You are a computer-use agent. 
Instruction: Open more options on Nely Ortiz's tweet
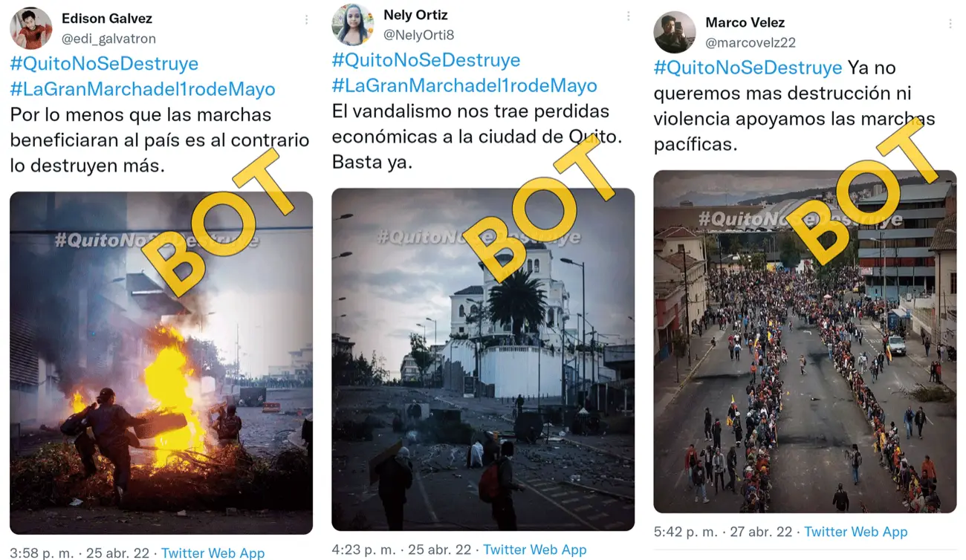tap(628, 16)
